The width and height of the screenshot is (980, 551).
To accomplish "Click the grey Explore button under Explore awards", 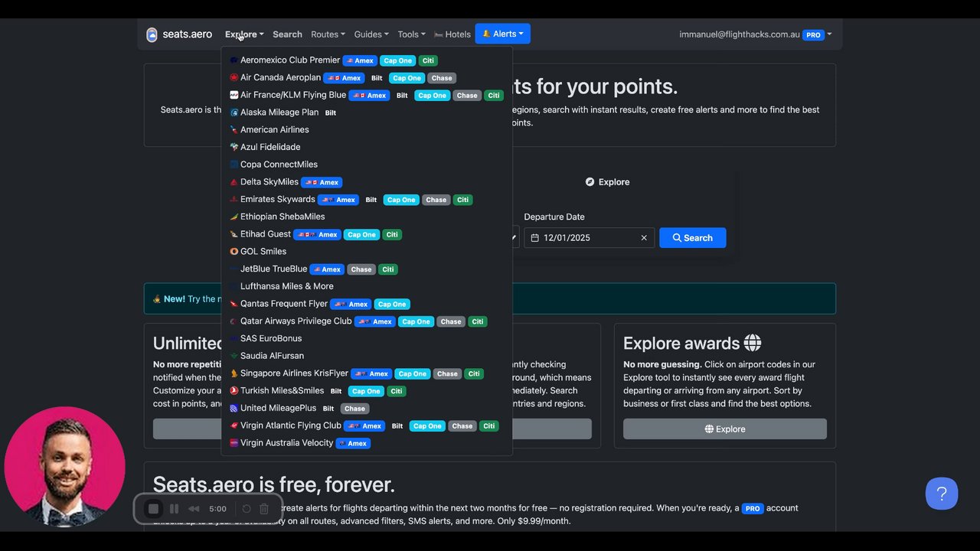I will (x=725, y=429).
